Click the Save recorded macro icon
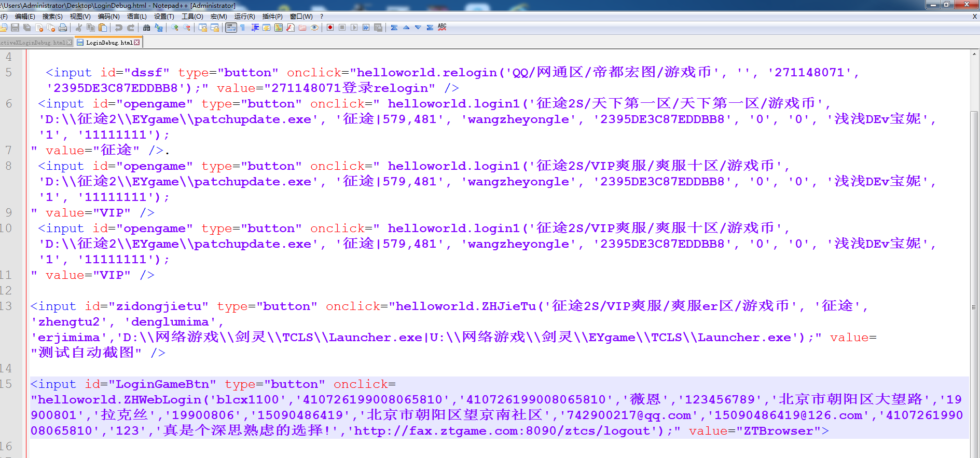The height and width of the screenshot is (458, 980). point(378,28)
